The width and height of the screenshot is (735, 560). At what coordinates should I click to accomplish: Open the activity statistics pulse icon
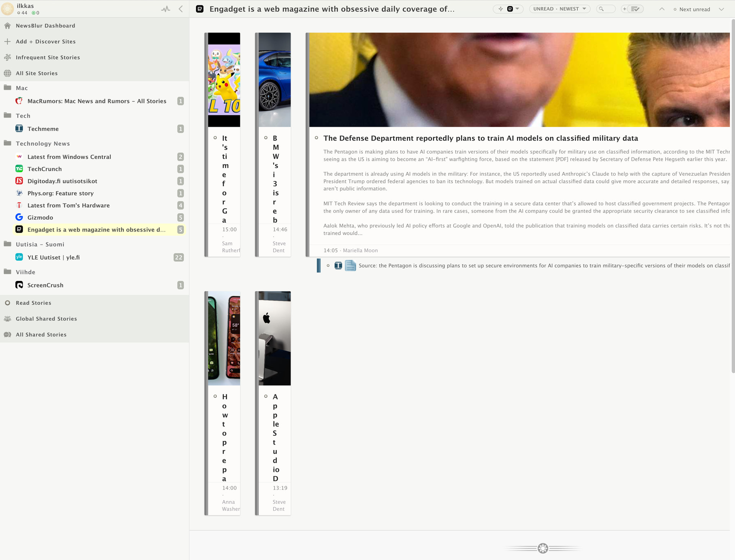pos(165,9)
